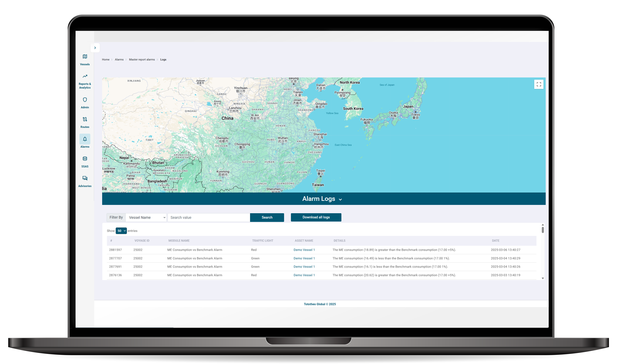Viewport: 622px width, 364px height.
Task: Navigate to Master report alarms breadcrumb
Action: (142, 60)
